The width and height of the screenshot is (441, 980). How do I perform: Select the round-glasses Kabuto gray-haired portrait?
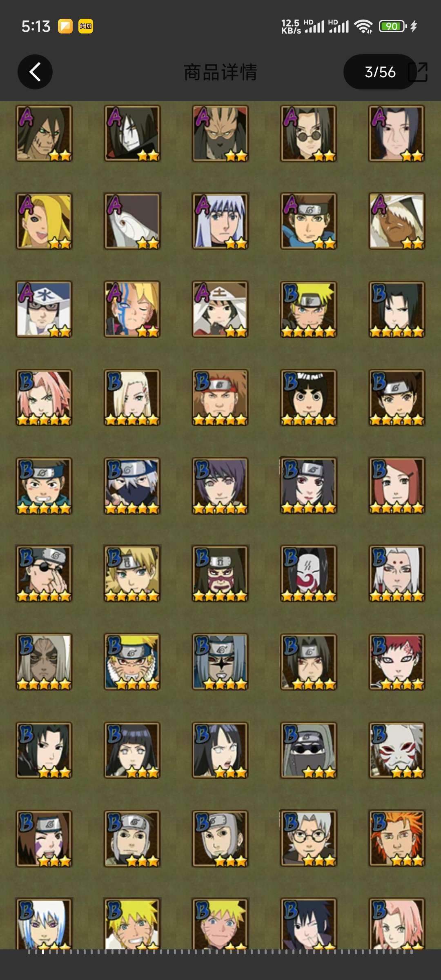309,838
